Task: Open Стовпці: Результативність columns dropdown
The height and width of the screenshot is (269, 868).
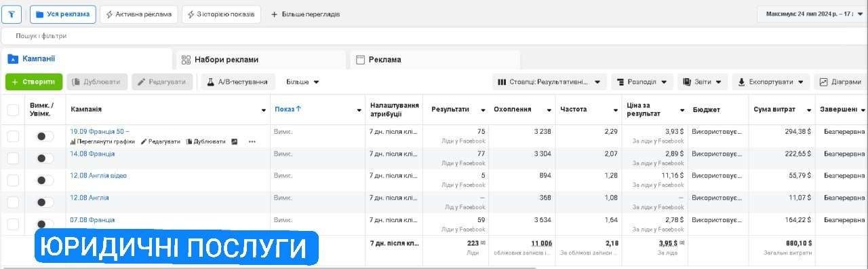Action: pyautogui.click(x=549, y=82)
